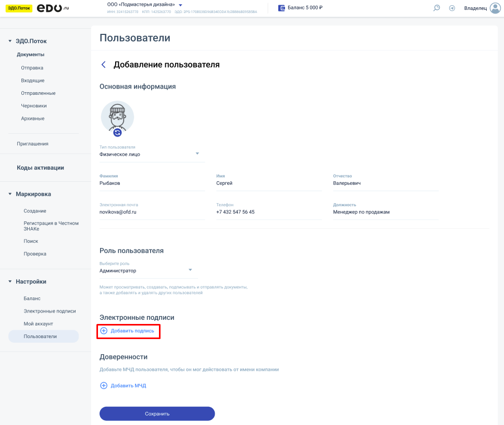
Task: Click the EDO.ru logo
Action: tap(53, 8)
